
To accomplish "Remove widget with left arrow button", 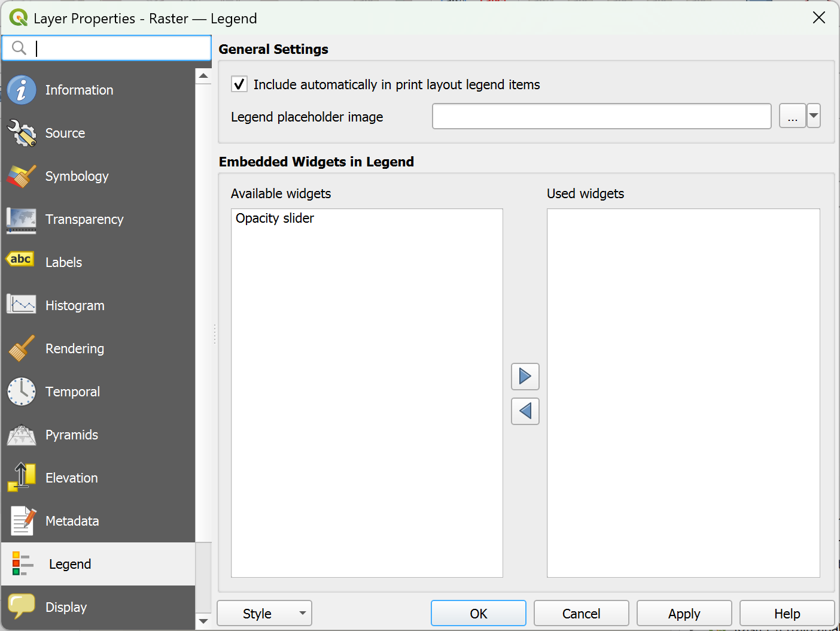I will 525,411.
